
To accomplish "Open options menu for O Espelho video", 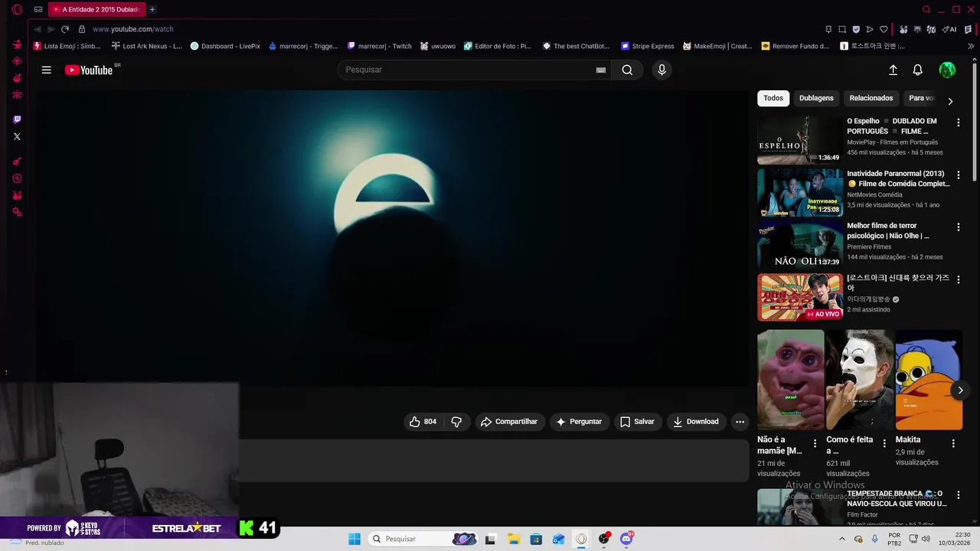I will click(x=958, y=122).
